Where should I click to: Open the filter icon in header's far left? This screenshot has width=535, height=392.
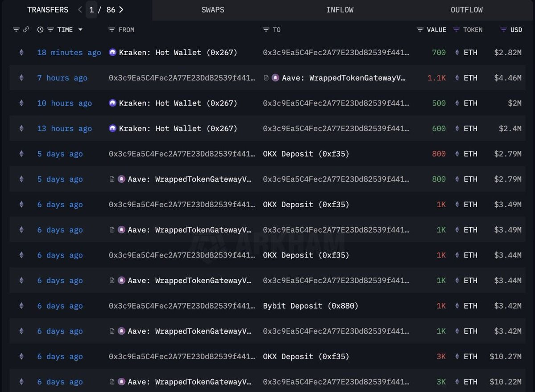point(16,30)
